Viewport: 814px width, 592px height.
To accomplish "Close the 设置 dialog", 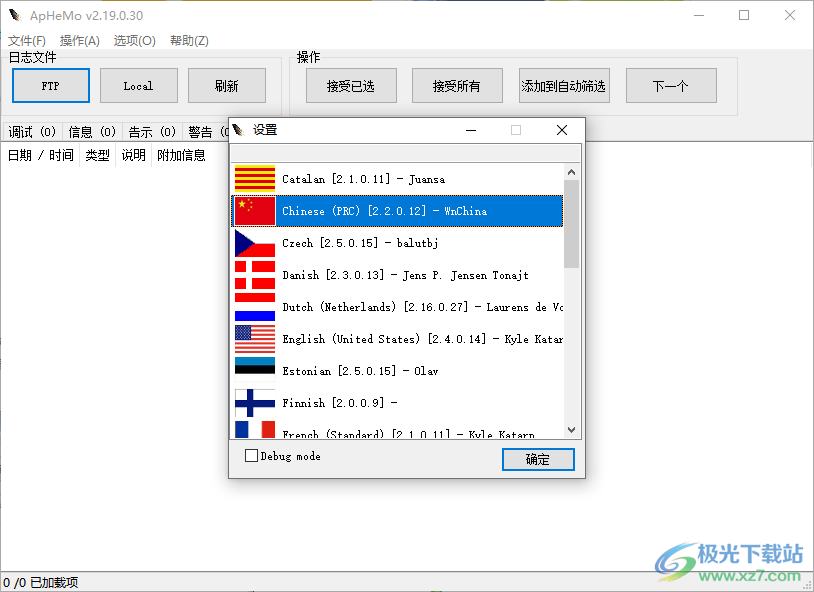I will pos(562,130).
